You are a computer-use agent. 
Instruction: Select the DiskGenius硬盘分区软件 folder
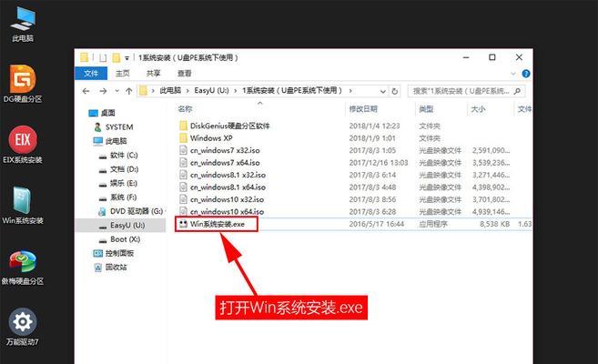[229, 126]
